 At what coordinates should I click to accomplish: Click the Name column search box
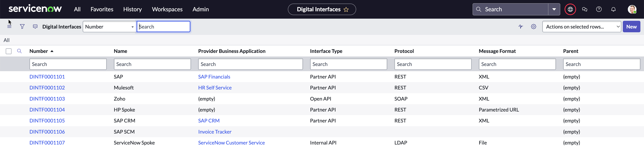tap(152, 64)
